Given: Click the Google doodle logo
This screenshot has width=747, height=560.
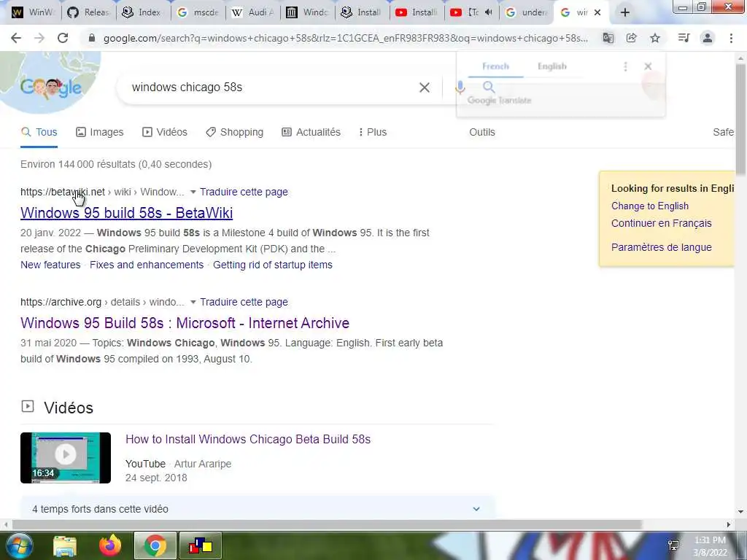Looking at the screenshot, I should 51,87.
